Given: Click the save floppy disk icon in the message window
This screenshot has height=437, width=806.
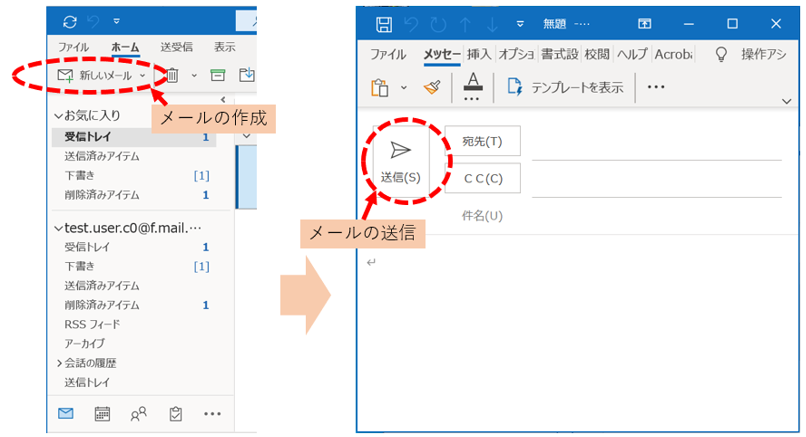Looking at the screenshot, I should point(383,23).
